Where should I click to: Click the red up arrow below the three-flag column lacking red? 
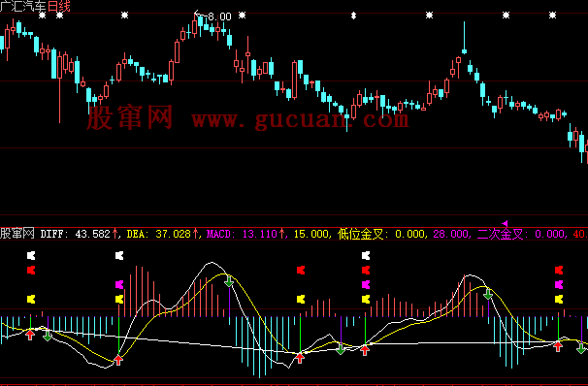(x=118, y=360)
